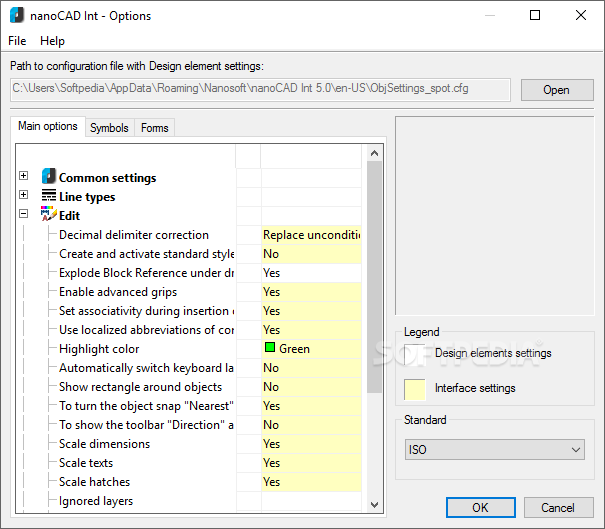Image resolution: width=605 pixels, height=529 pixels.
Task: Select the Edit category label
Action: click(x=69, y=216)
